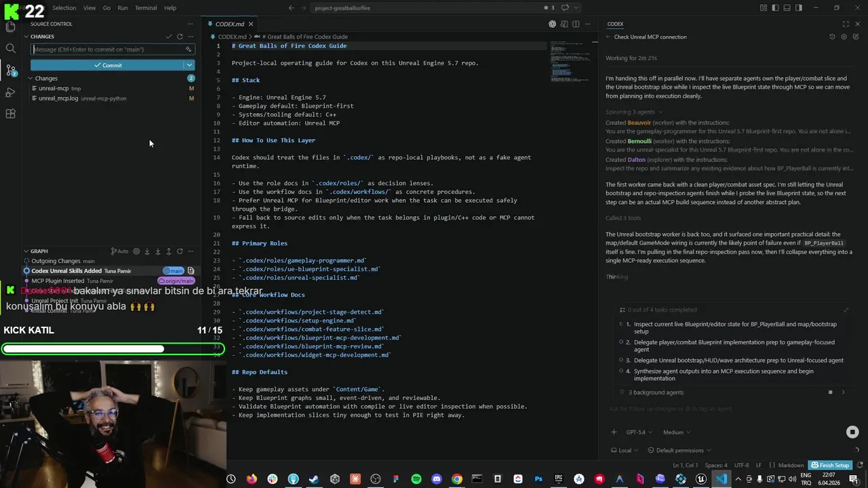Close the Codex panel
Viewport: 868px width, 488px height.
pos(857,24)
